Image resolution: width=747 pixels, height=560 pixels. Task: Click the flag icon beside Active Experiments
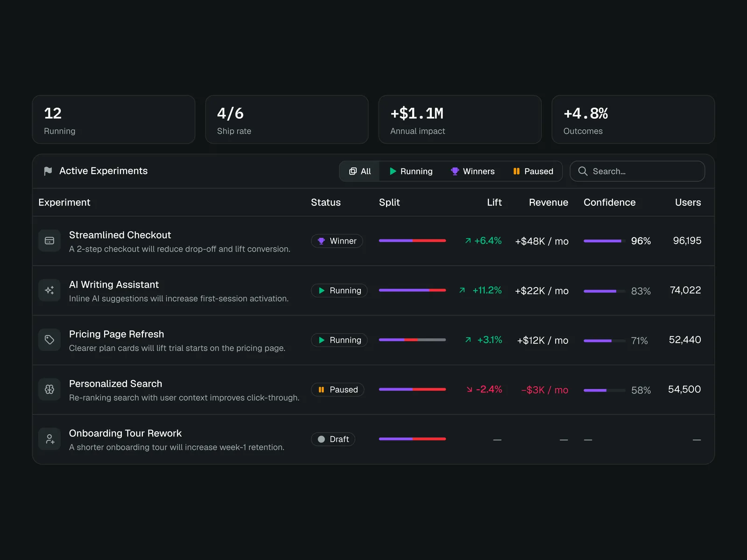pos(48,171)
